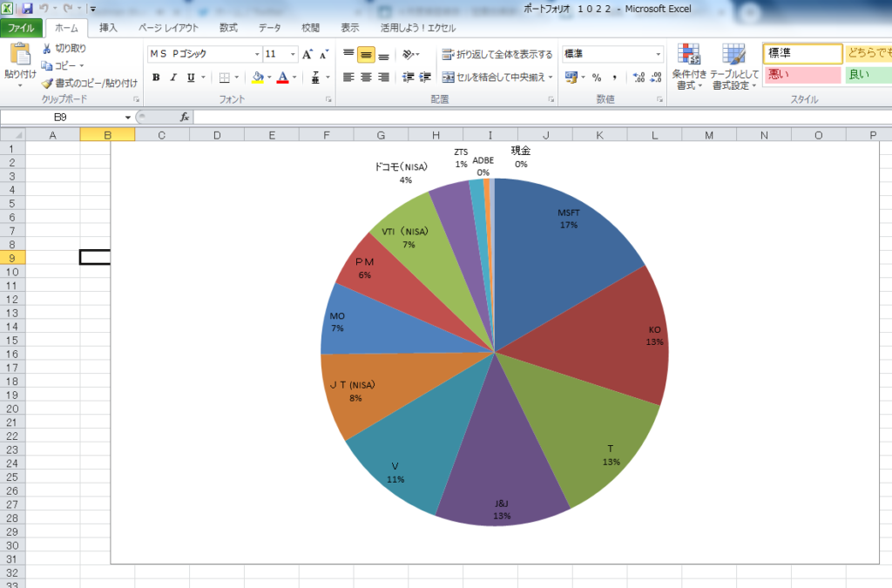Click the phonetic guide icon in Font group
Viewport: 892px width, 588px height.
click(x=315, y=78)
